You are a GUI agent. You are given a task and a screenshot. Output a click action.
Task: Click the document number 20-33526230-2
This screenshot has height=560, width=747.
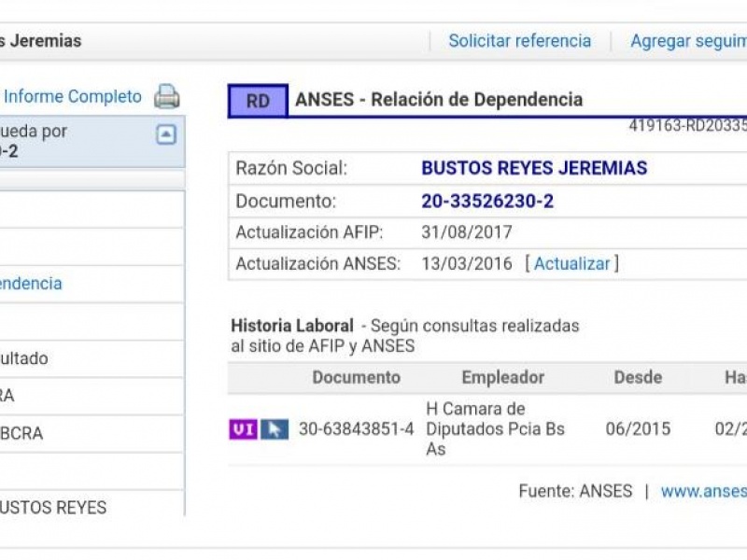[x=487, y=202]
